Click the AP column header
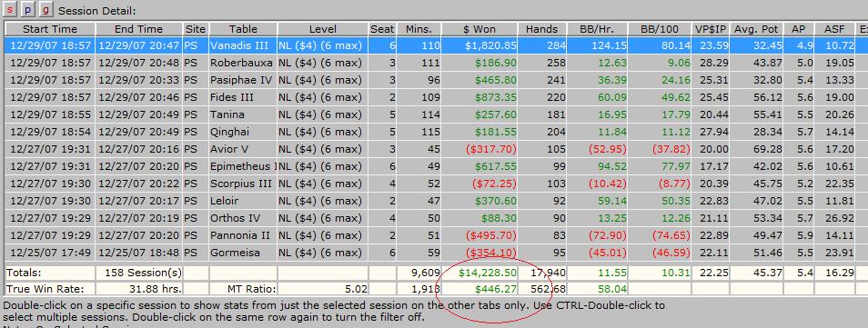Image resolution: width=868 pixels, height=328 pixels. pyautogui.click(x=798, y=29)
